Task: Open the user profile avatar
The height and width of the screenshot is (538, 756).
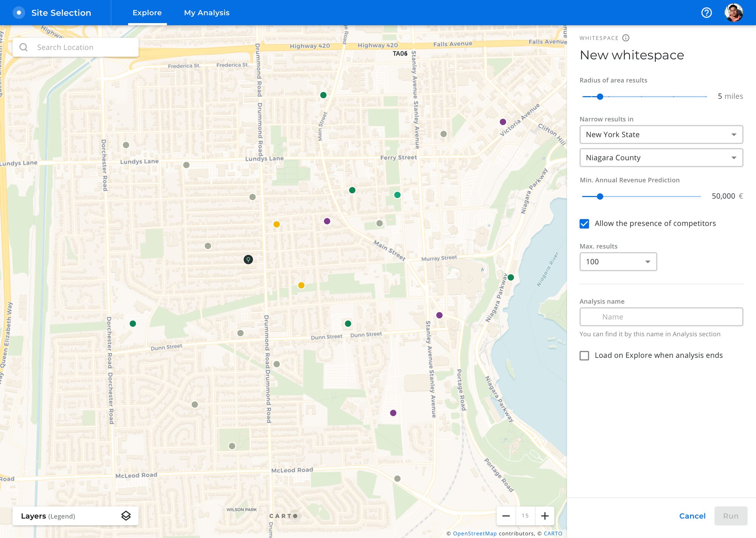Action: 734,13
